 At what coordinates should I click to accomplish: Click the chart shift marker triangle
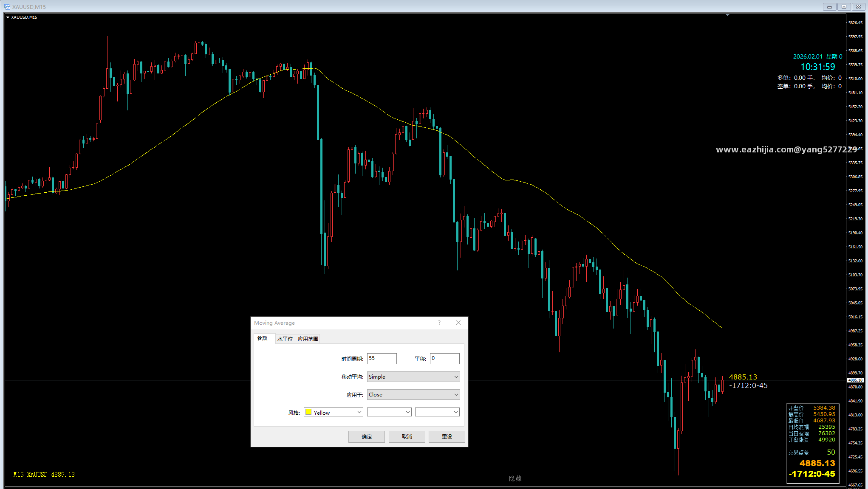pos(727,15)
